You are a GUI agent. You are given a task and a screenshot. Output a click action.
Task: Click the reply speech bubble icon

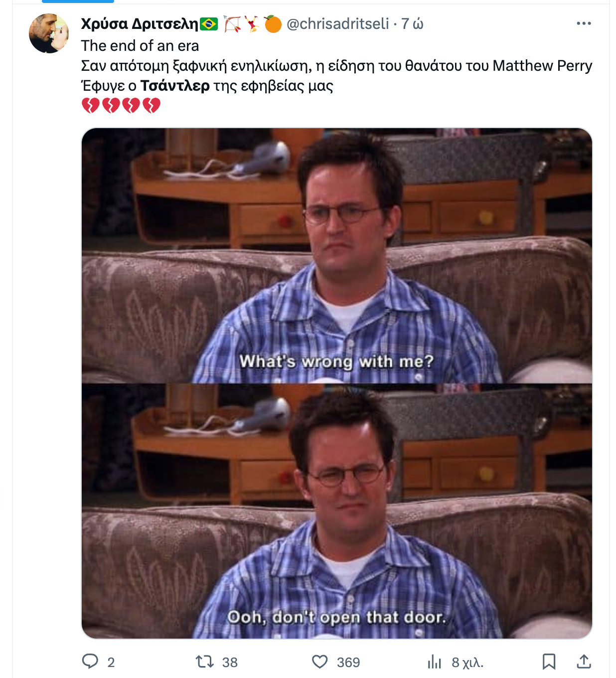pyautogui.click(x=90, y=662)
